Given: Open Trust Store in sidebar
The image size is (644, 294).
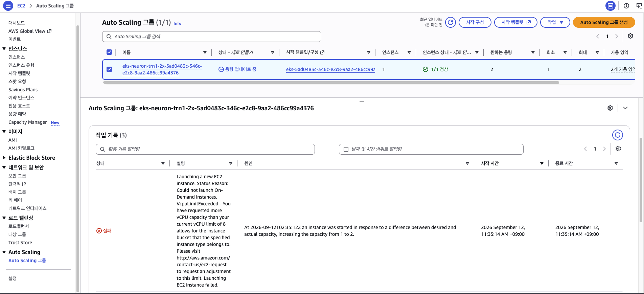Looking at the screenshot, I should coord(20,243).
